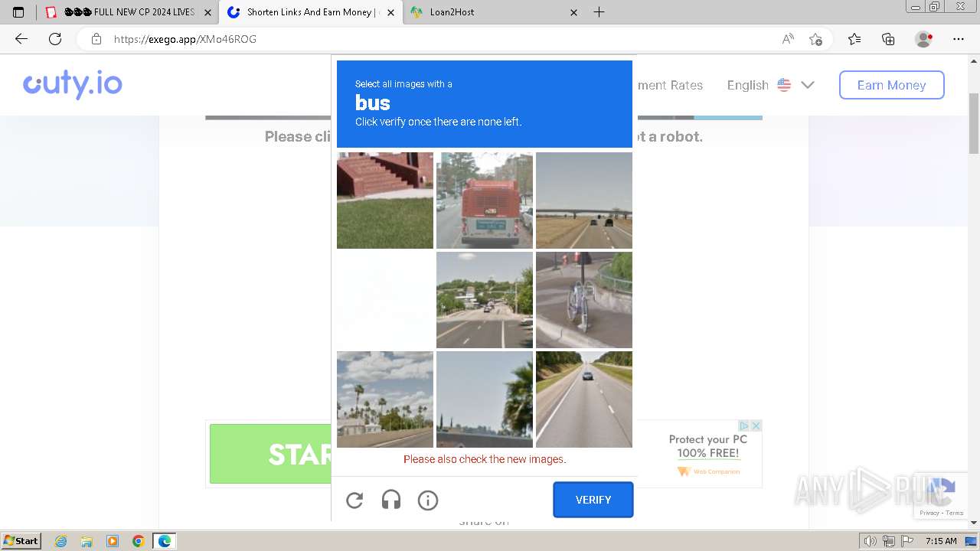Image resolution: width=980 pixels, height=551 pixels.
Task: Open reCAPTCHA Privacy link
Action: 929,513
